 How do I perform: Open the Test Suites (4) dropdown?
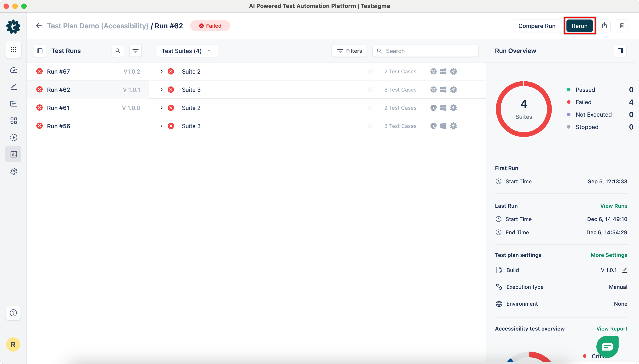coord(187,51)
